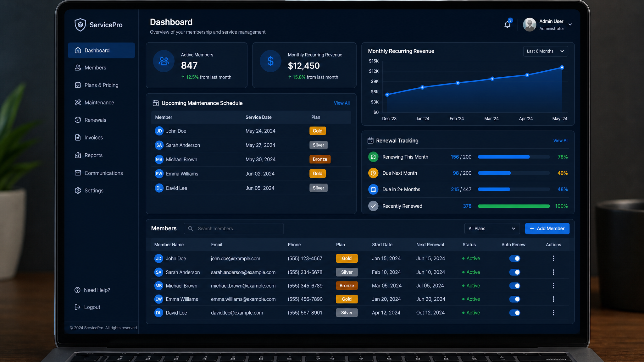Click the Due in 2+ Months calendar icon
This screenshot has height=362, width=644.
tap(373, 189)
